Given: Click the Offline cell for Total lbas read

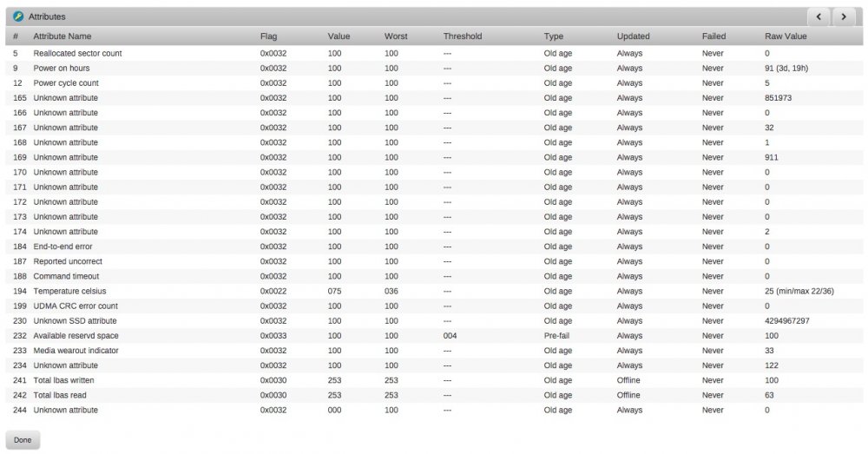Looking at the screenshot, I should pyautogui.click(x=628, y=395).
